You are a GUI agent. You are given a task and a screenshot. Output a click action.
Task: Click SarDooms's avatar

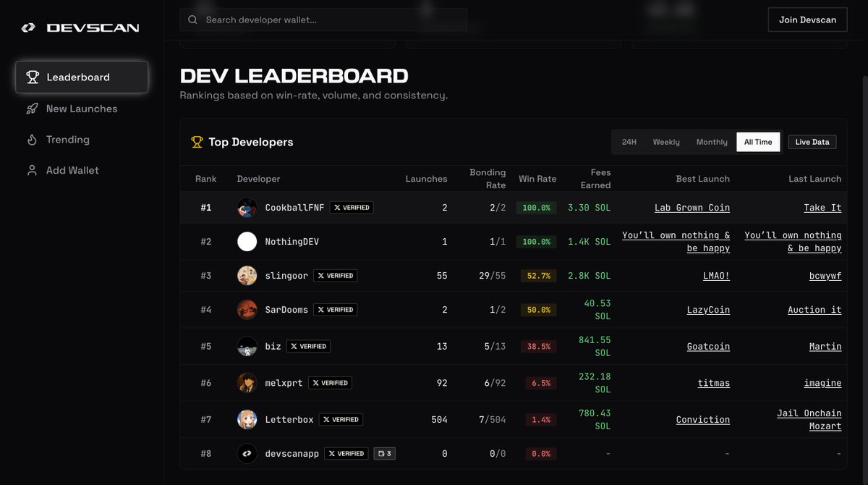pos(247,310)
